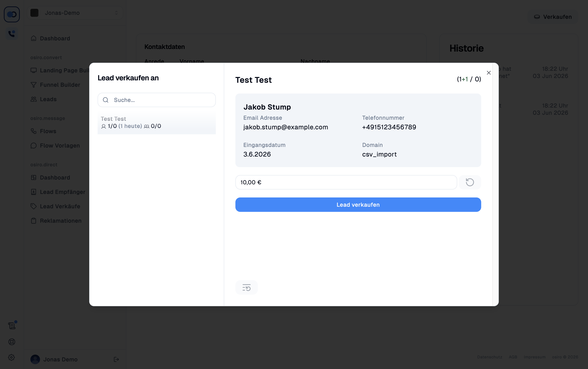Screen dimensions: 588x369
Task: Click the Flows icon in the sidebar
Action: pos(33,131)
